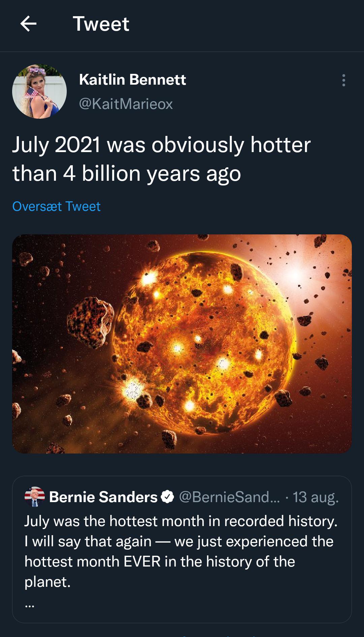This screenshot has height=637, width=364.
Task: Tap the verified badge beside Bernie Sanders
Action: [168, 497]
